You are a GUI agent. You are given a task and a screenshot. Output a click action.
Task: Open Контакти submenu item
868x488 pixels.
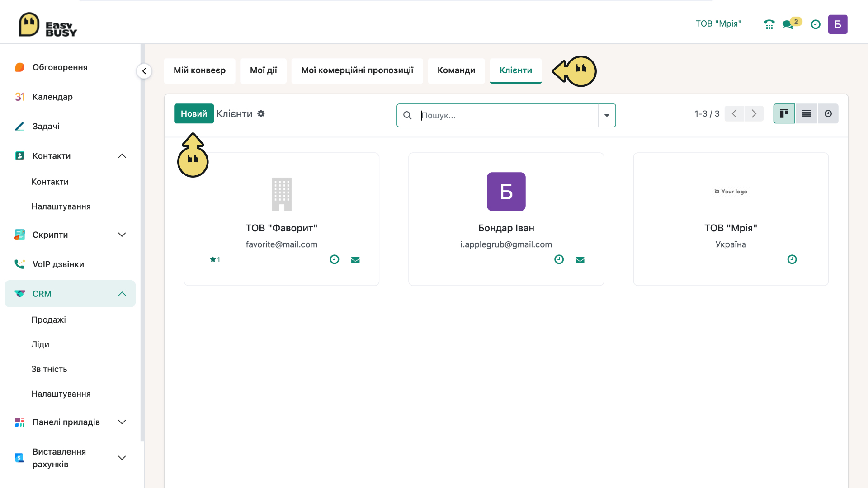click(x=50, y=182)
